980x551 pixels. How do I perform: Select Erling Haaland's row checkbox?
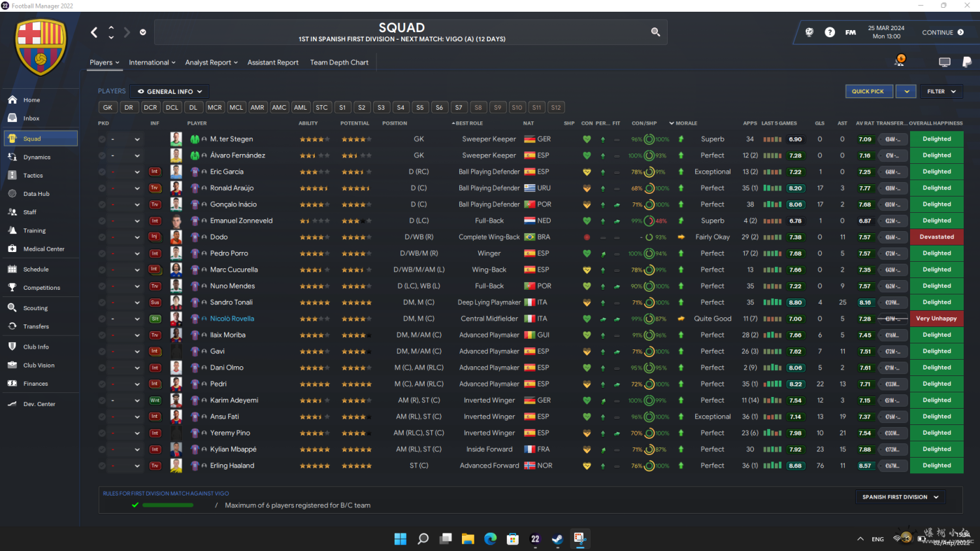102,465
